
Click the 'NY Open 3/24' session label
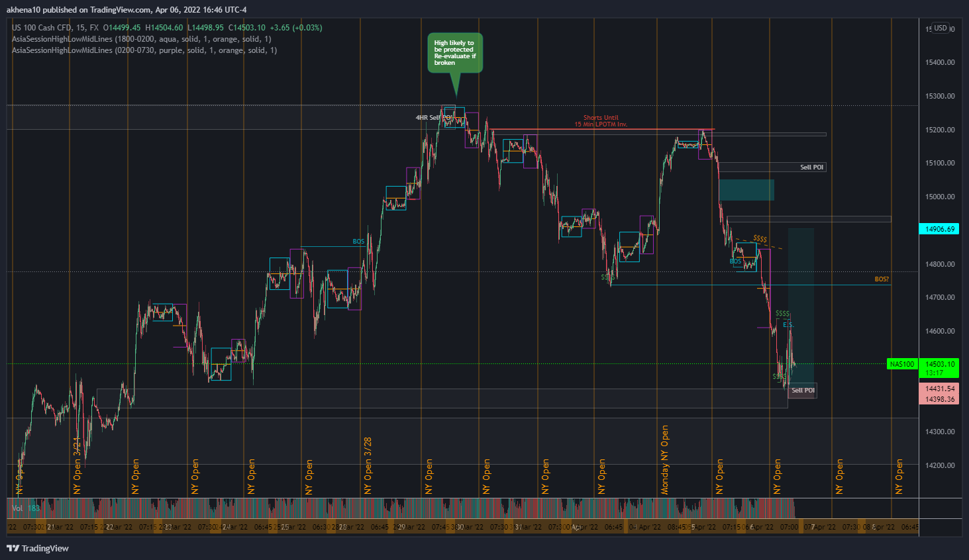tap(77, 465)
